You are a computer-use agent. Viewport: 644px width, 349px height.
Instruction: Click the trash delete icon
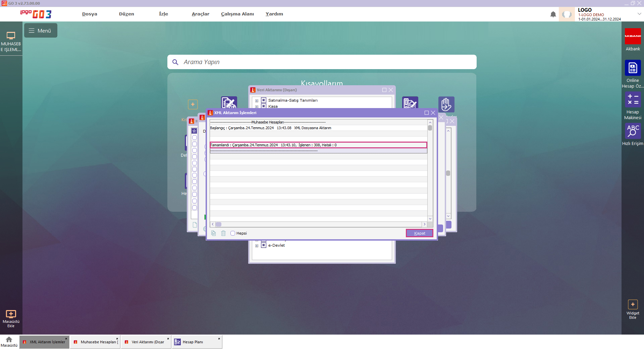coord(223,233)
